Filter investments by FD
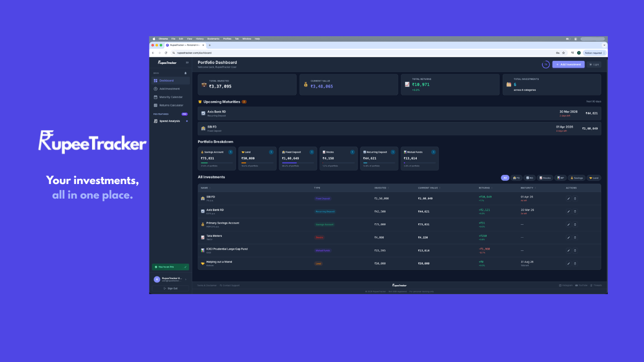Screen dimensions: 644x362 click(516, 177)
